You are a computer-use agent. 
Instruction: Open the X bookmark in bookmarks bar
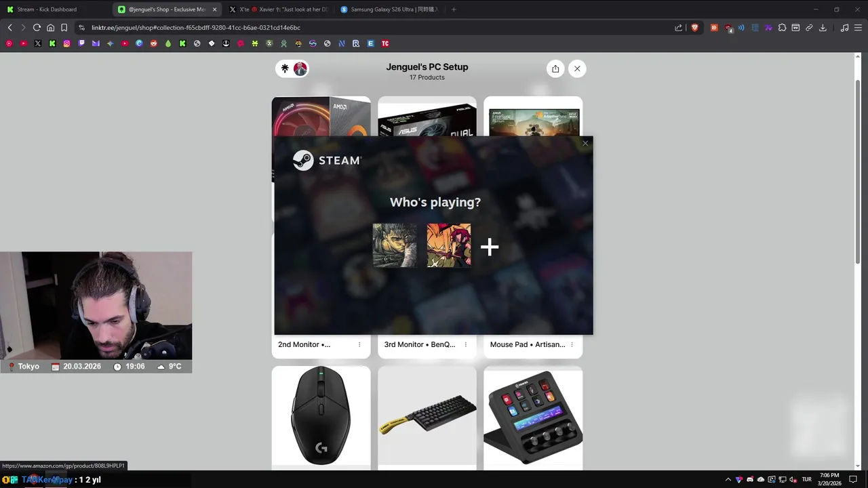[x=38, y=43]
